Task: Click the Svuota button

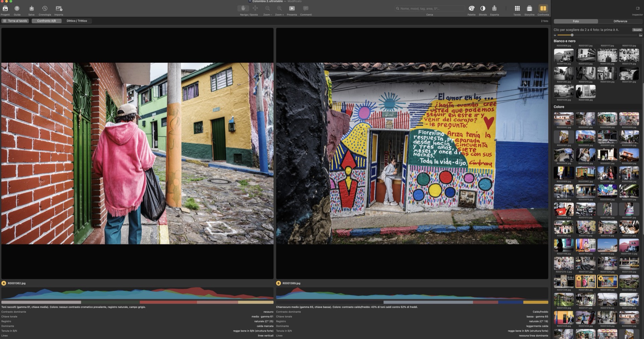Action: click(x=637, y=30)
